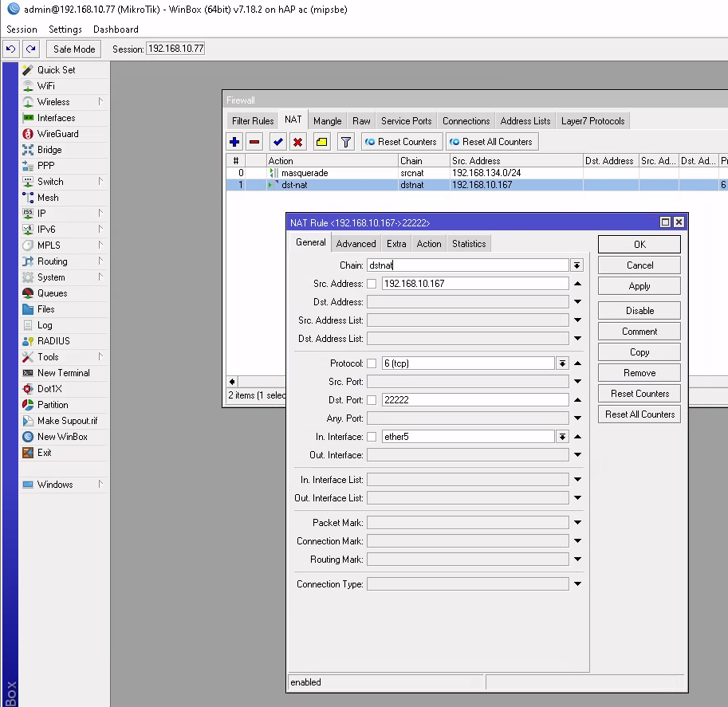Screen dimensions: 728x707
Task: Open the Chain dropdown list
Action: click(576, 265)
